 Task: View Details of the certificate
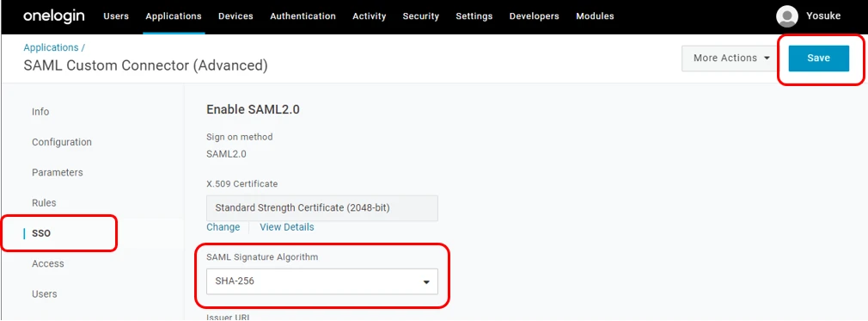point(287,227)
